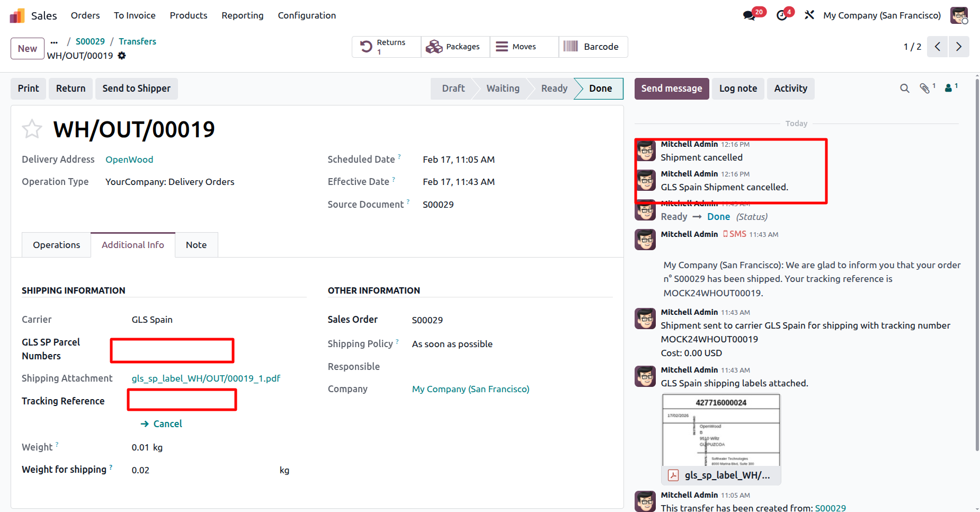Viewport: 980px width, 512px height.
Task: Open the Products menu
Action: [x=189, y=15]
